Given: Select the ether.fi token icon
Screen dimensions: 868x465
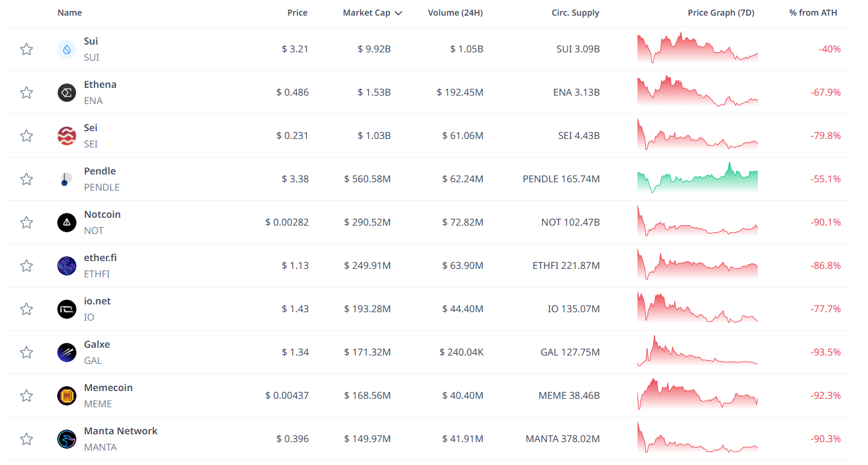Looking at the screenshot, I should [66, 265].
